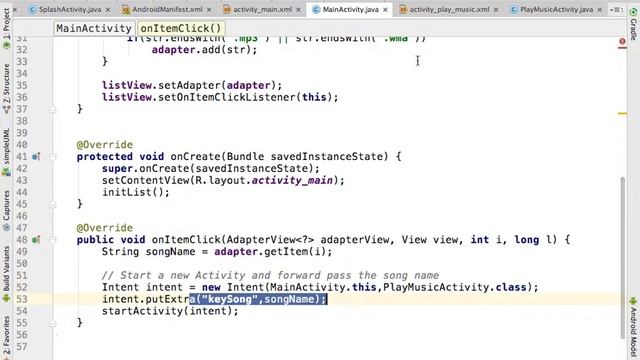Click the fold end marker on line 45
The image size is (640, 360).
click(53, 204)
